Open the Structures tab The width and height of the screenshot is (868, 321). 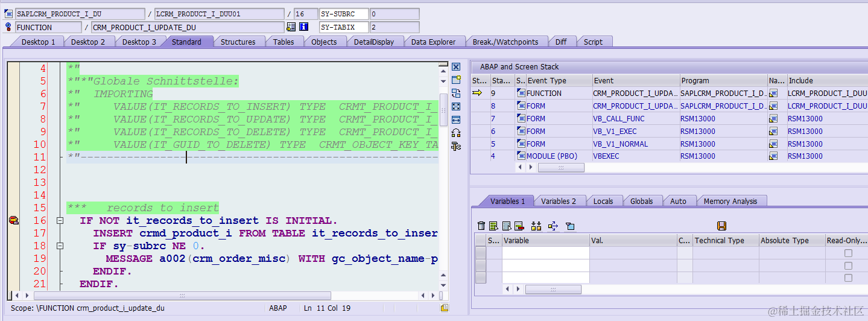(238, 42)
